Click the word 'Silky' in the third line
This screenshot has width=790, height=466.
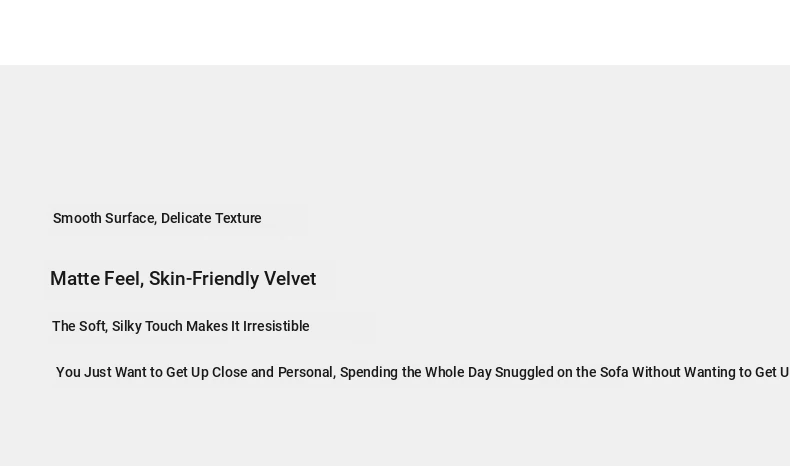pos(126,326)
